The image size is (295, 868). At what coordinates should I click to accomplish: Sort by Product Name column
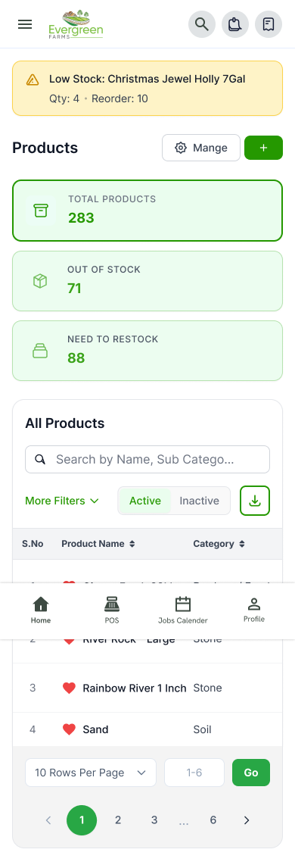[98, 544]
